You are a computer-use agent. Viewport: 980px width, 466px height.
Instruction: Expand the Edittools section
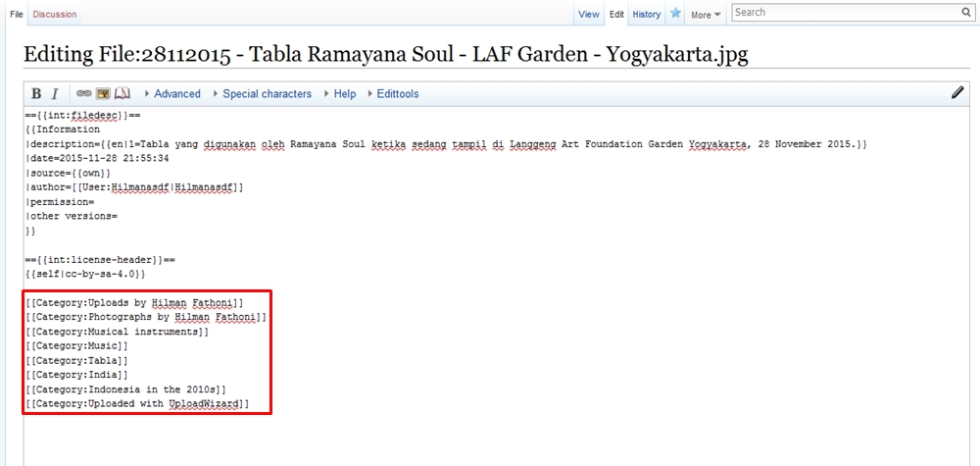tap(397, 94)
